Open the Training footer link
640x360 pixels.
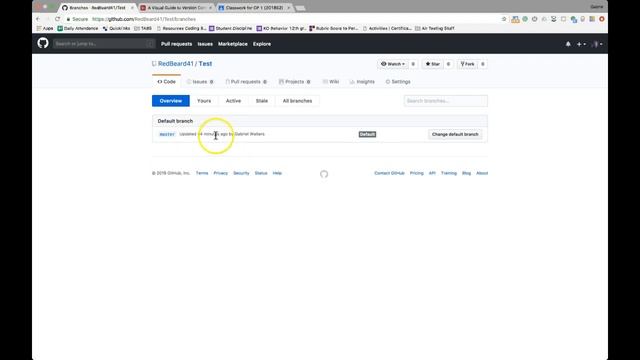pos(449,173)
